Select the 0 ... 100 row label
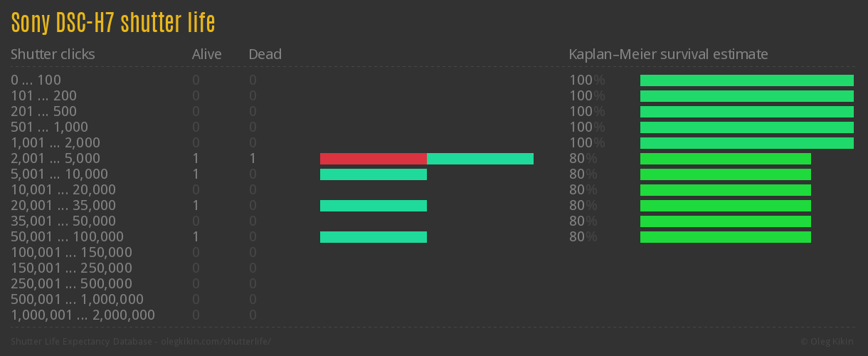868x356 pixels. tap(36, 80)
